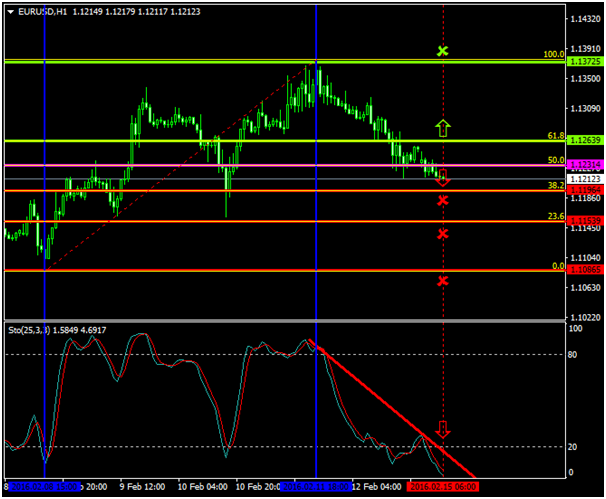
Task: Click the red down arrow at the current price
Action: [443, 179]
